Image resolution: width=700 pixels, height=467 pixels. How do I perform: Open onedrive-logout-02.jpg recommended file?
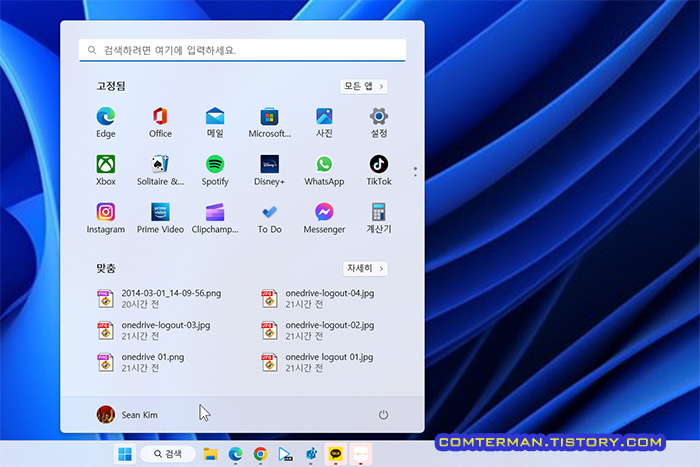[318, 330]
